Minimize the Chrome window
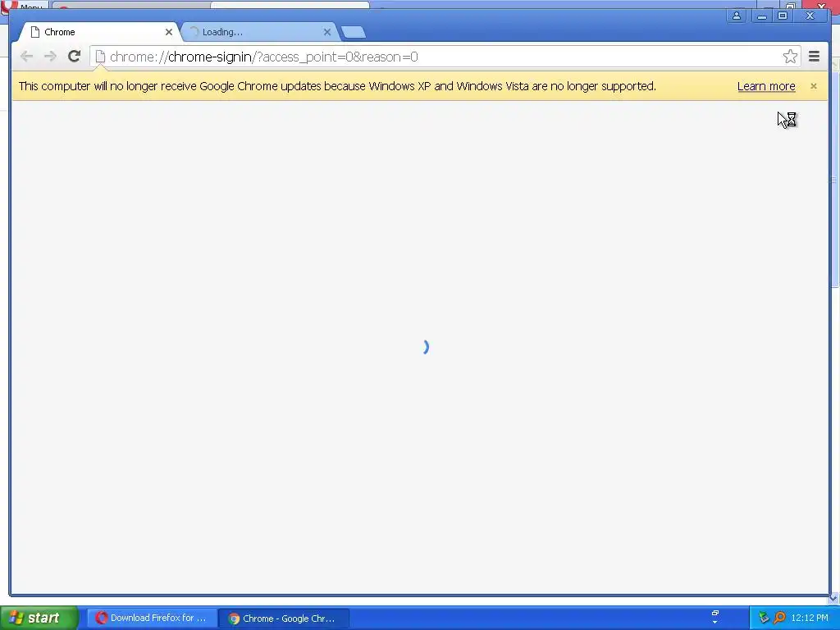Image resolution: width=840 pixels, height=630 pixels. click(762, 16)
